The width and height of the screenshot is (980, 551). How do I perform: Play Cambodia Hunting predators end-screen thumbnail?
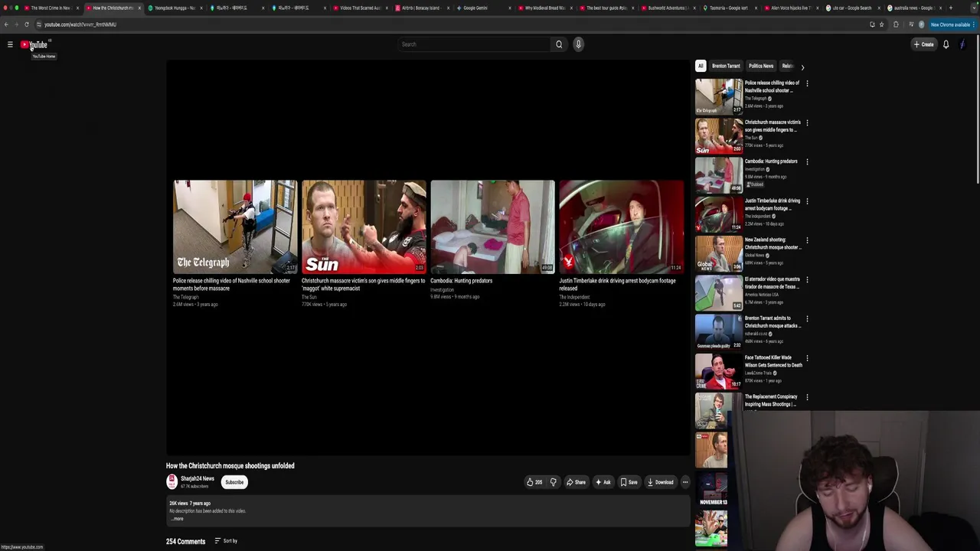(x=493, y=227)
